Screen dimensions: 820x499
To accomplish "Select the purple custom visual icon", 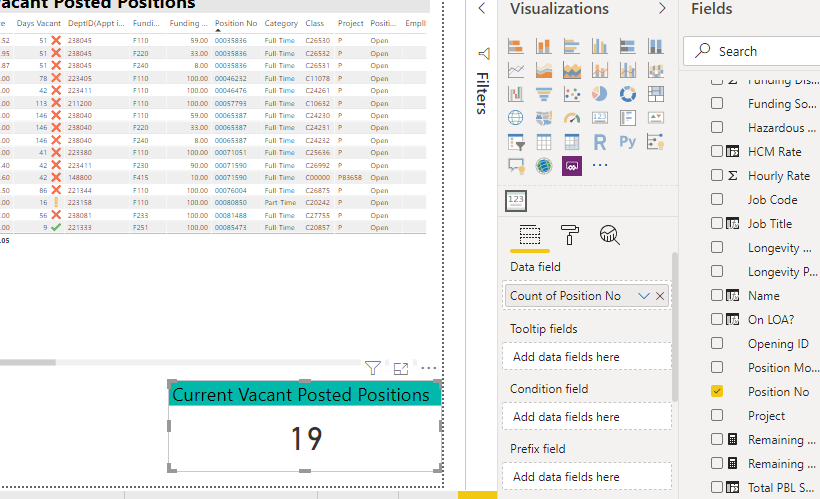I will [x=572, y=166].
